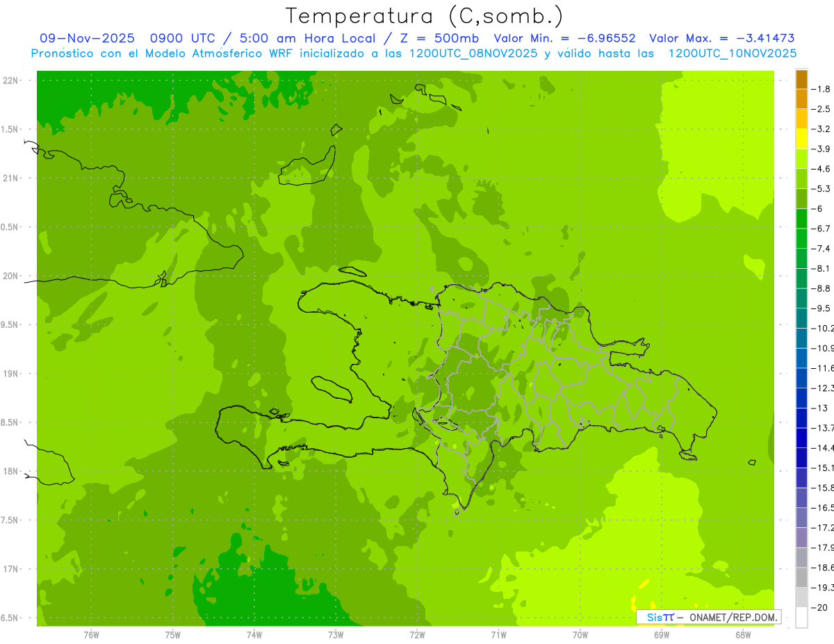Click the '-8.8' color scale label
Image resolution: width=834 pixels, height=644 pixels.
821,288
